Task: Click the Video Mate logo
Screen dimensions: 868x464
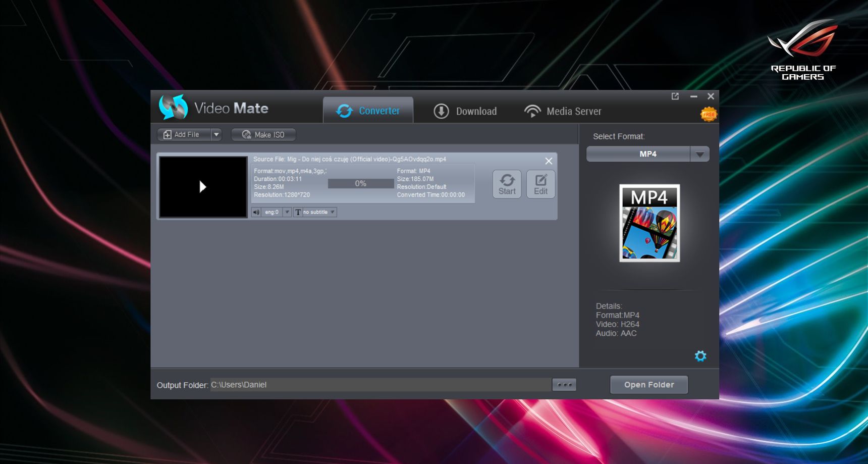Action: [213, 107]
